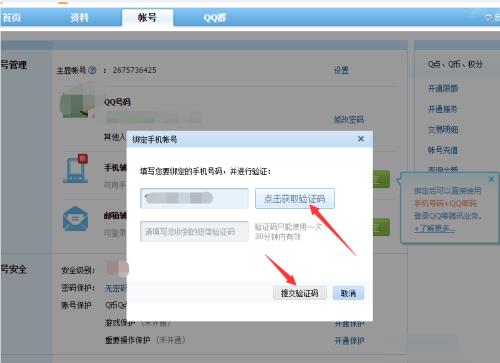Screen dimensions: 500x363
Task: Switch to the 资料 tab
Action: pos(79,18)
